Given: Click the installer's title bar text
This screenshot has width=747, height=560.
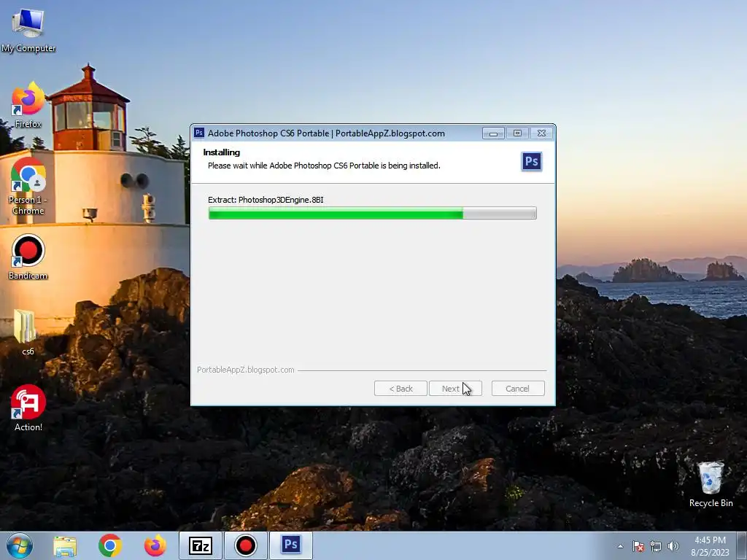Looking at the screenshot, I should click(326, 133).
